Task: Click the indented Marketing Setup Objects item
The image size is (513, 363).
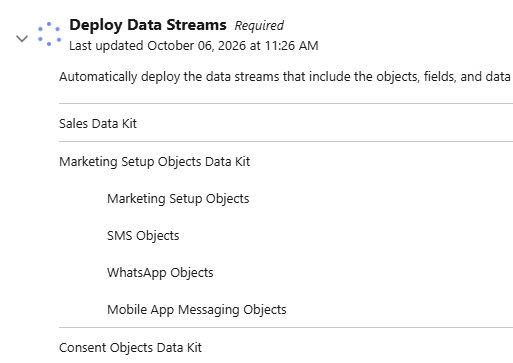Action: [x=178, y=199]
